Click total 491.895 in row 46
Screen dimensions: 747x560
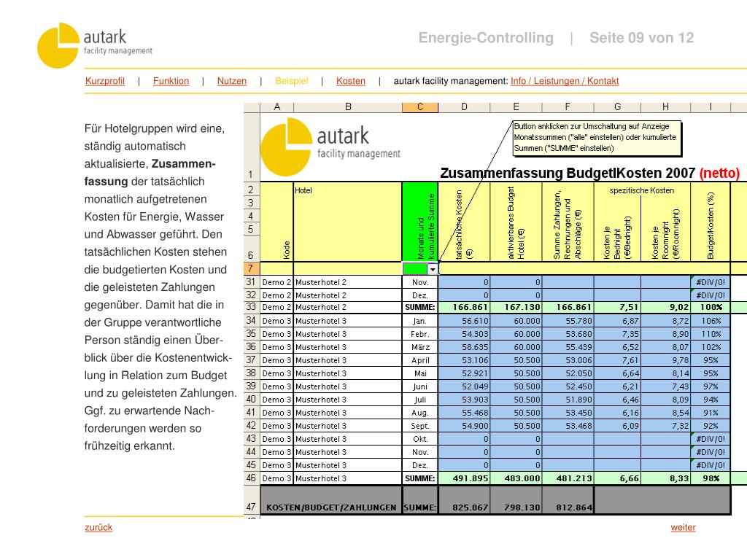pos(464,478)
